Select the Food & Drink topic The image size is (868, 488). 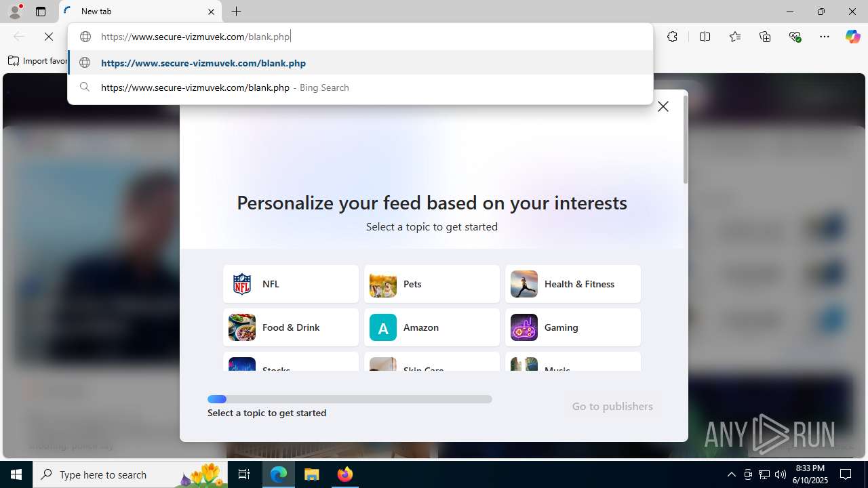point(291,327)
